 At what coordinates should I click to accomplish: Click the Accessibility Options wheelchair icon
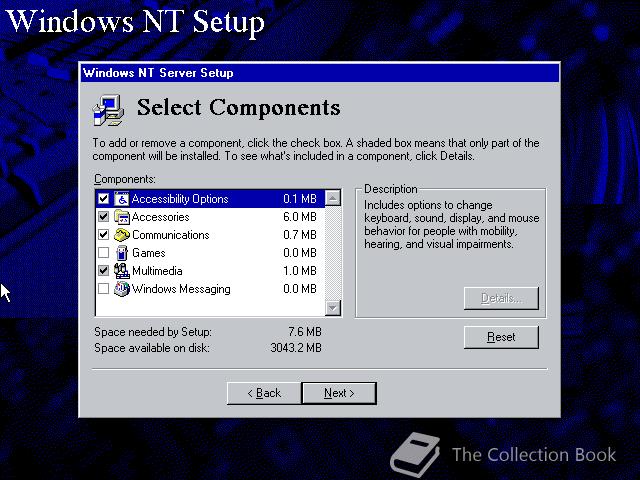(121, 199)
